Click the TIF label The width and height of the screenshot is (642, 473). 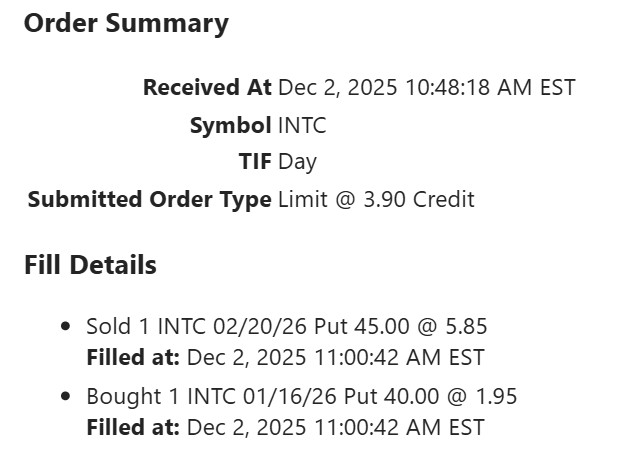254,162
